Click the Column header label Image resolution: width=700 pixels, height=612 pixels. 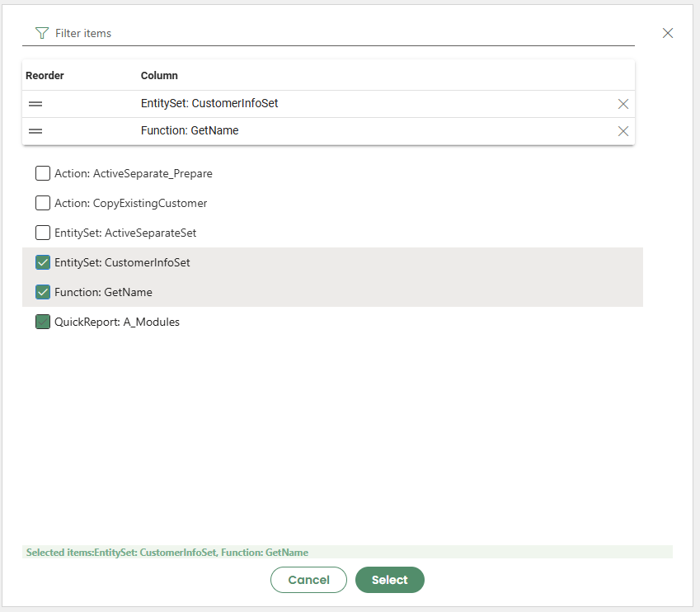(159, 76)
